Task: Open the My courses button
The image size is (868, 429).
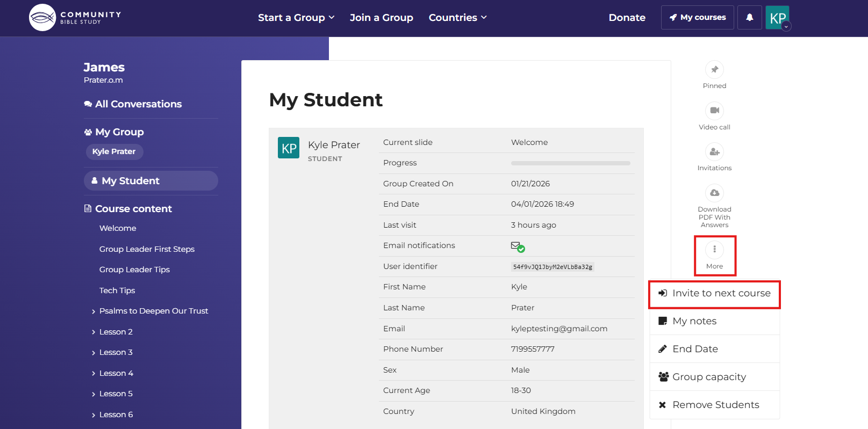Action: [x=697, y=18]
